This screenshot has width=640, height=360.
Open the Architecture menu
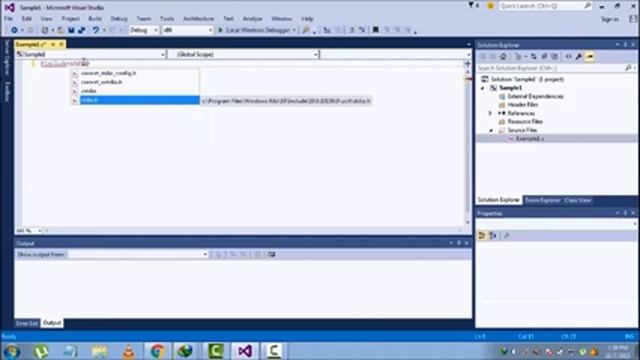click(198, 19)
